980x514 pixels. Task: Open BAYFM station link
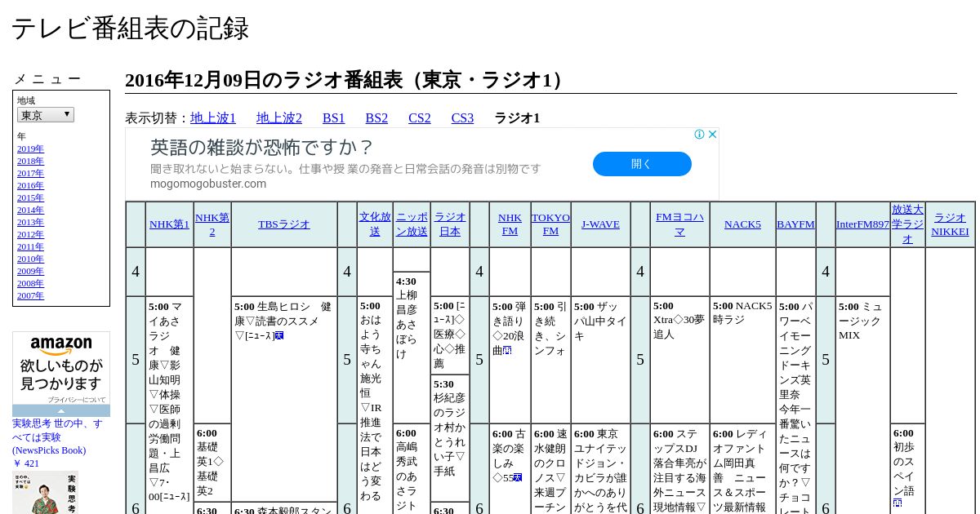tap(795, 224)
